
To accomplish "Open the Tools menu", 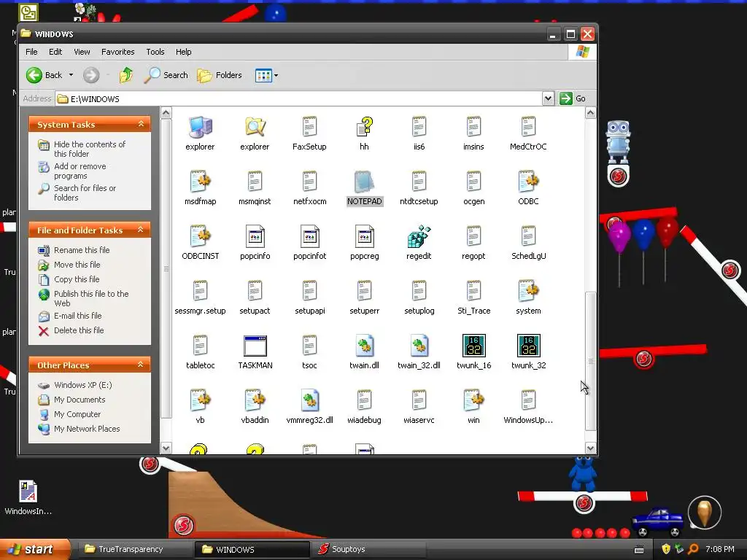I will coord(155,52).
